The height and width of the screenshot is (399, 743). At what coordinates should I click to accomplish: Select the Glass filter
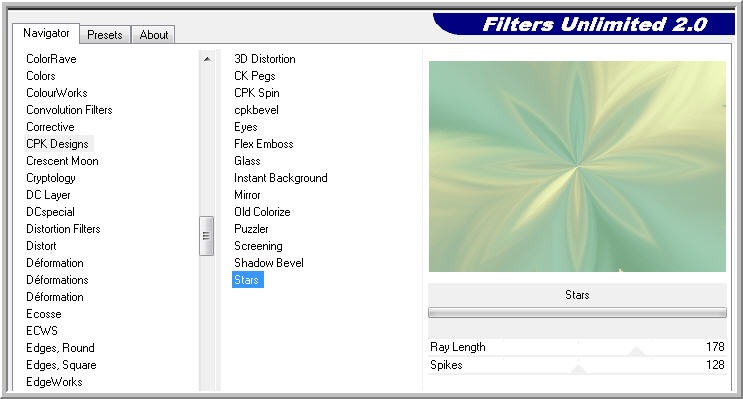coord(247,161)
